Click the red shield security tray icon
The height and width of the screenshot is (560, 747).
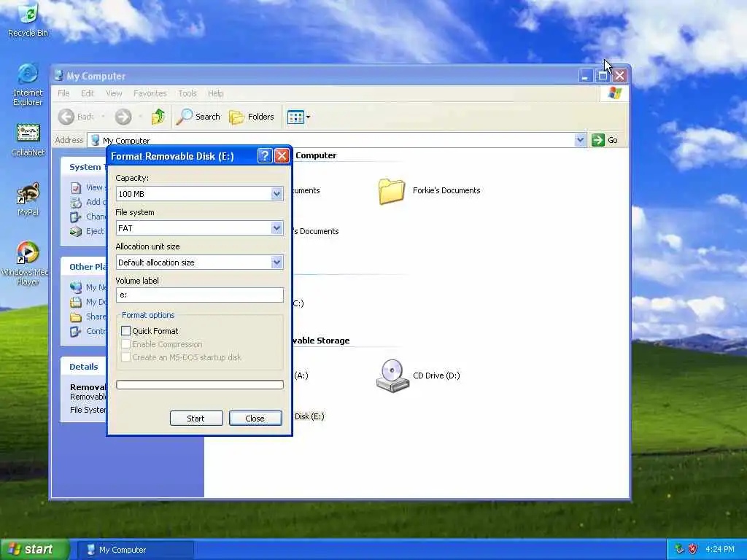tap(693, 549)
